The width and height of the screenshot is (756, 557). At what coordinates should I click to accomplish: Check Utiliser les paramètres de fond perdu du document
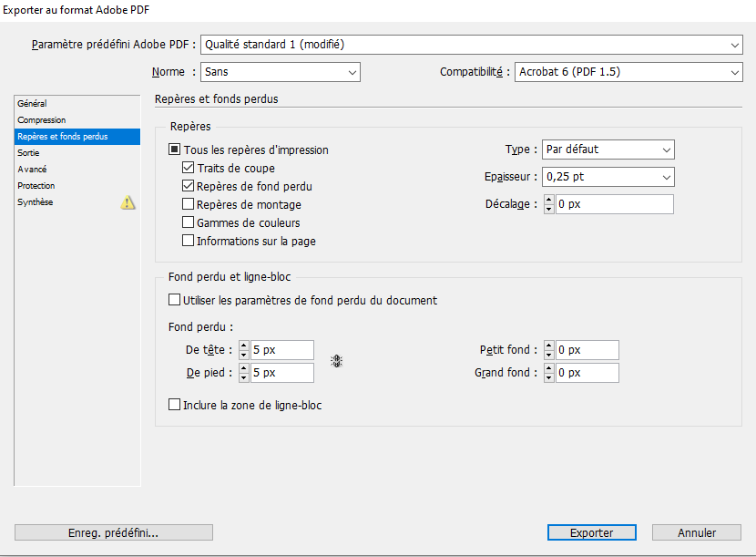(175, 300)
